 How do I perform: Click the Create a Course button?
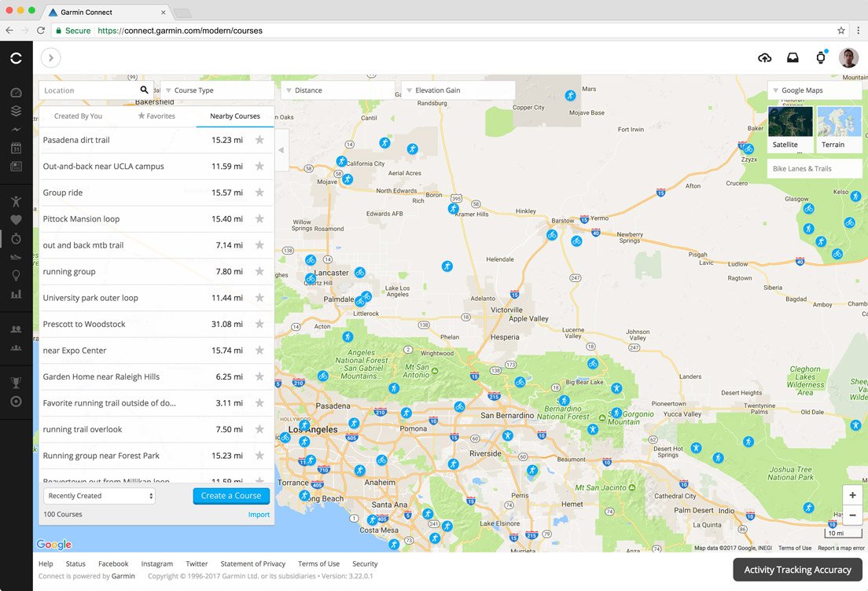click(x=231, y=496)
